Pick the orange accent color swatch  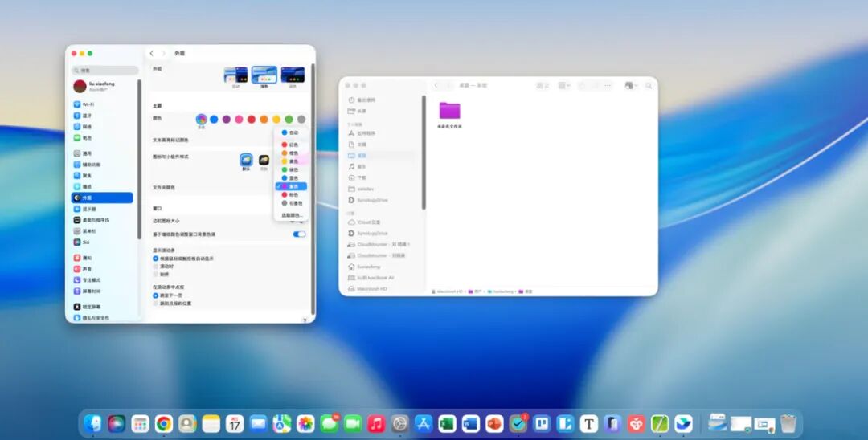(264, 120)
